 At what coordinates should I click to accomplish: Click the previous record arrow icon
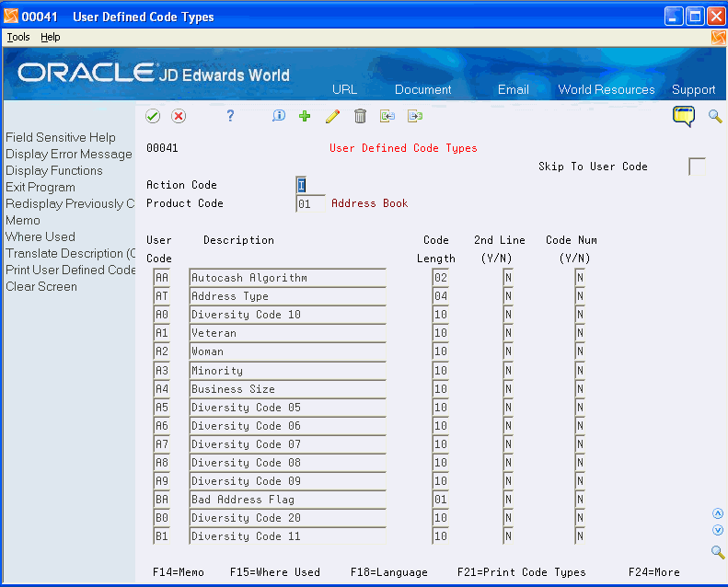[387, 116]
